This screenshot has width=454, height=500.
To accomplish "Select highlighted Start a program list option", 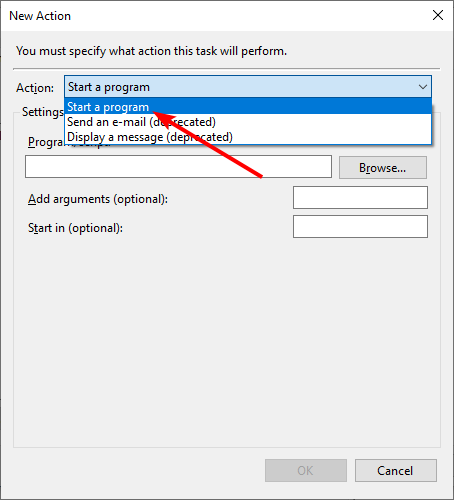I will [x=248, y=107].
